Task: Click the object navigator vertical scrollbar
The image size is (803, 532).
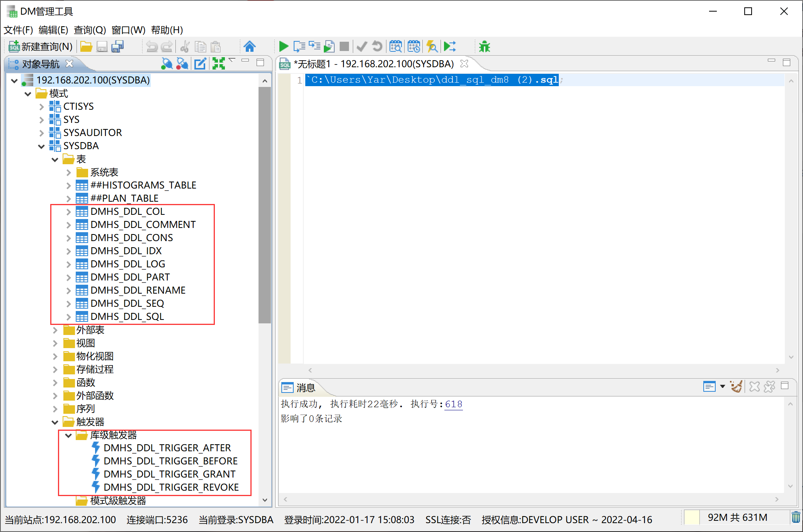Action: click(x=265, y=205)
